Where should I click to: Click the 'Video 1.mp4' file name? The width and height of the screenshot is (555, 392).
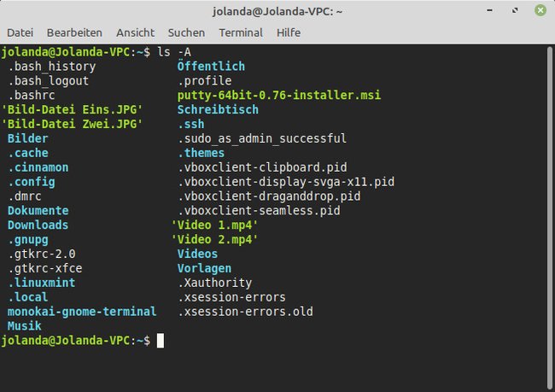[214, 225]
